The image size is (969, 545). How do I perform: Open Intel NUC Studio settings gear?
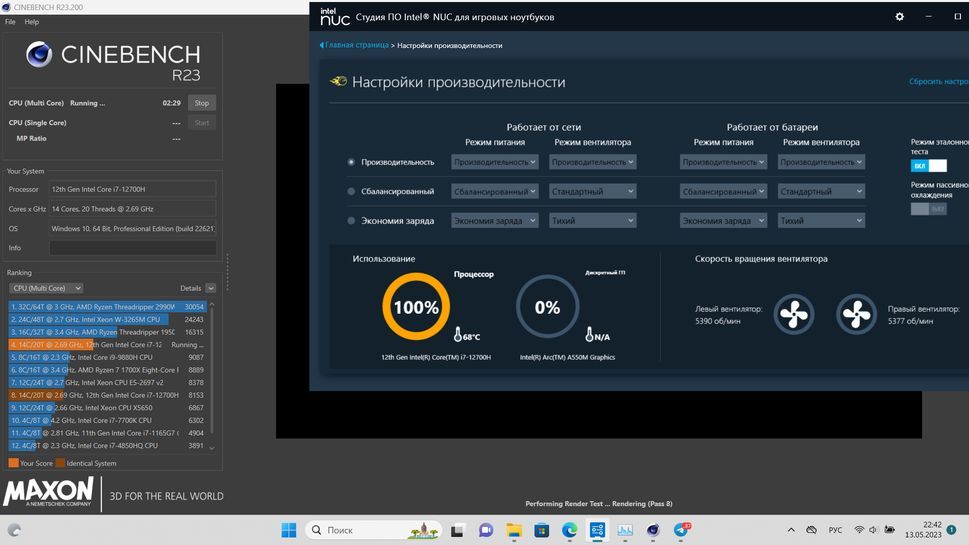[x=899, y=17]
